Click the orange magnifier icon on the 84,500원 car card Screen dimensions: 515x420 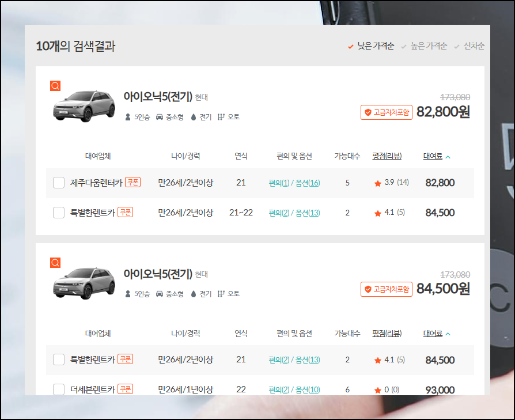tap(55, 263)
